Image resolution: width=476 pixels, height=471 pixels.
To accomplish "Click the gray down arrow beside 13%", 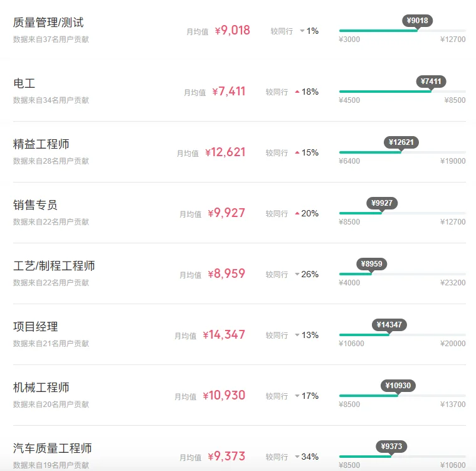I will (x=297, y=335).
